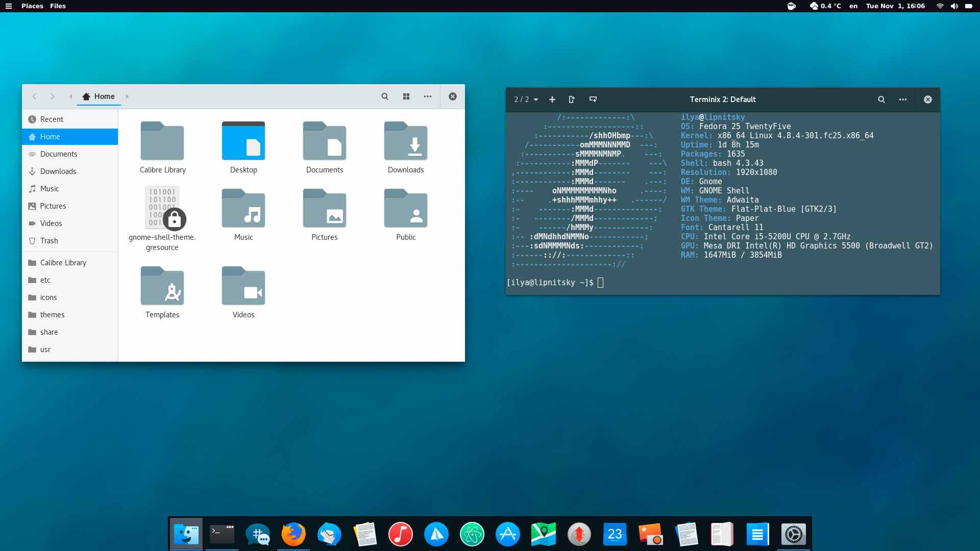Open the locked gnome-shell-theme.gresource file
980x551 pixels.
point(162,208)
